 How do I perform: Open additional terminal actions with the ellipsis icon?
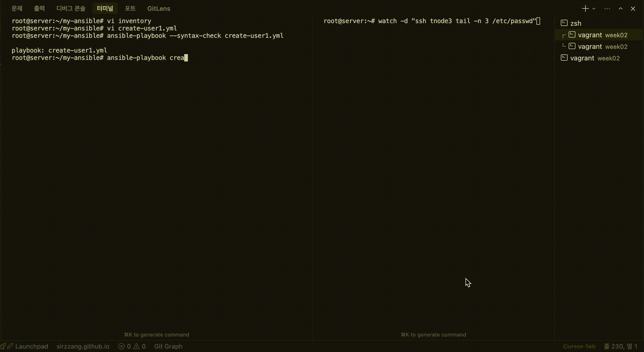coord(607,8)
